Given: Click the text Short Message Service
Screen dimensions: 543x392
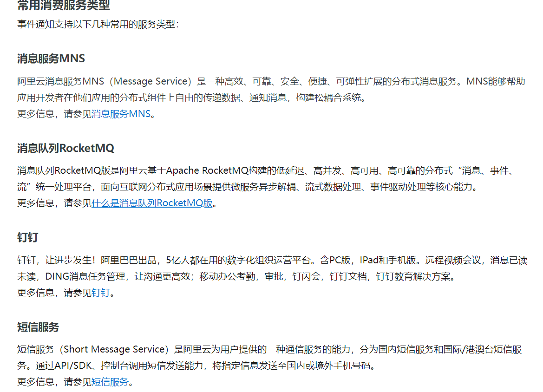Looking at the screenshot, I should pos(114,349).
